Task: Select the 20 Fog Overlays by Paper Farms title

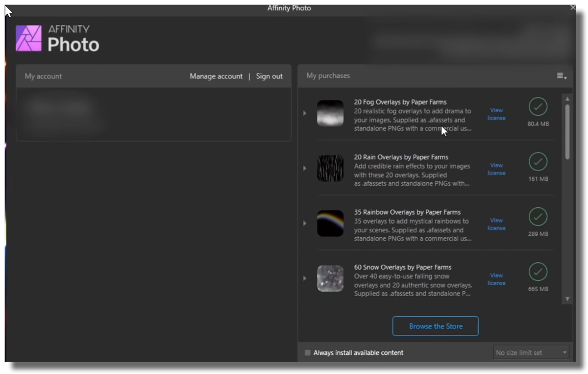Action: 400,102
